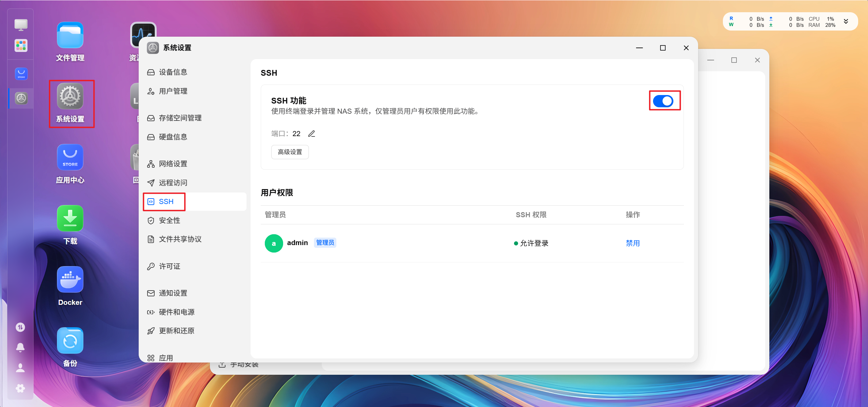
Task: Launch the Docker desktop icon
Action: 70,280
